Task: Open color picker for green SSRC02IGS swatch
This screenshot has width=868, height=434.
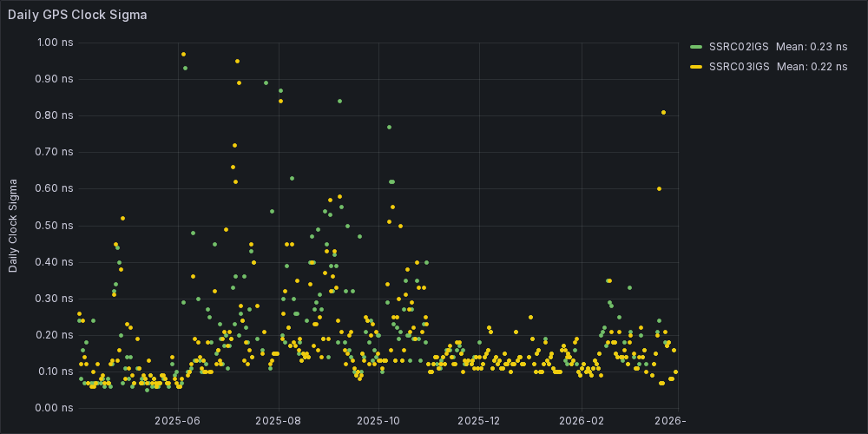Action: [x=695, y=47]
